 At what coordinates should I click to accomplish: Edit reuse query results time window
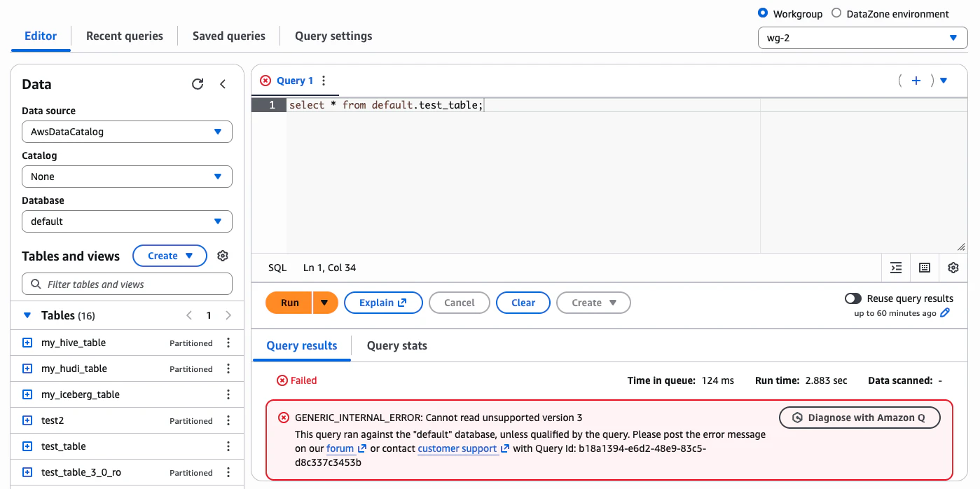point(945,313)
